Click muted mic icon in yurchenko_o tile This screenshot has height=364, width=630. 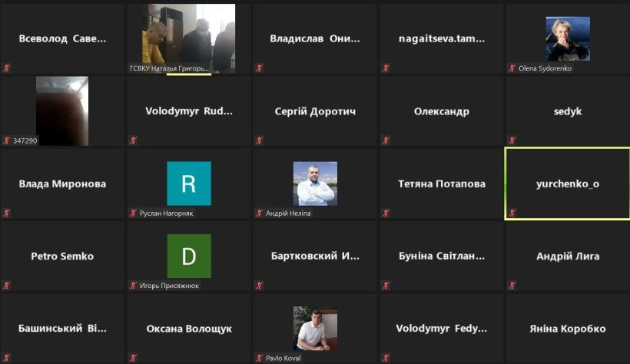point(512,213)
